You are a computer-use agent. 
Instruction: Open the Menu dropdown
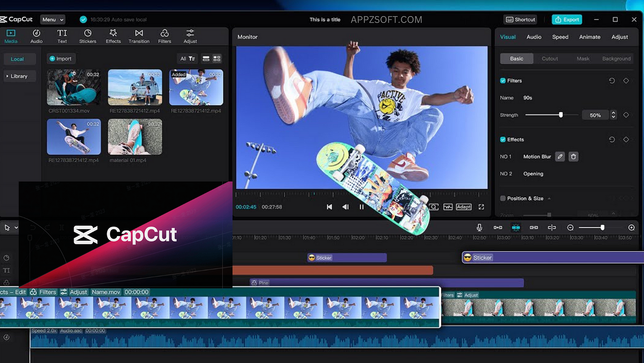[52, 19]
